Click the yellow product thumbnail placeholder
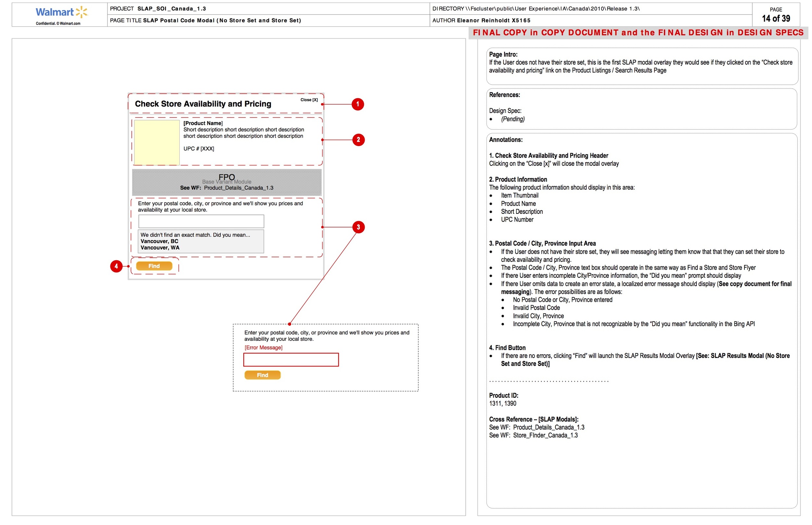812x525 pixels. pyautogui.click(x=157, y=142)
